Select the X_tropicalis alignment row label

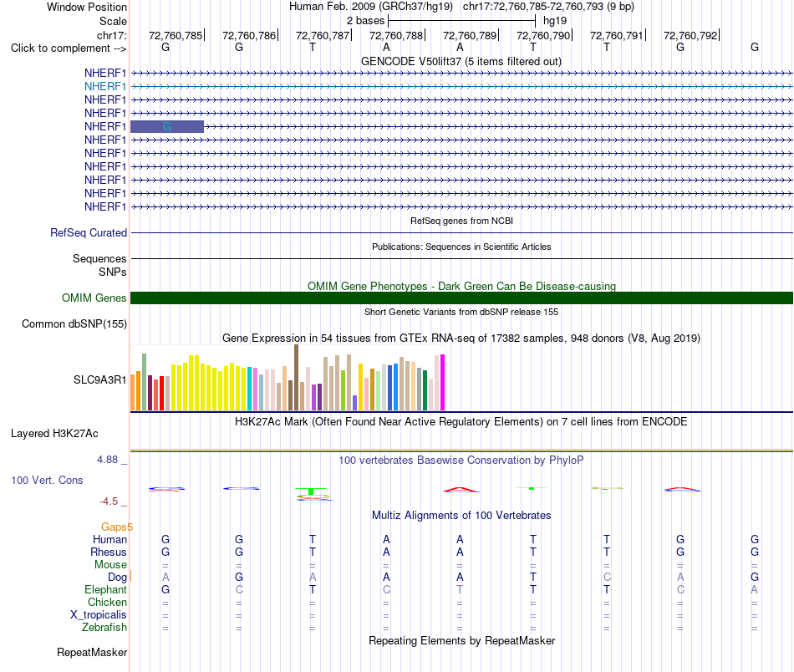[x=99, y=615]
